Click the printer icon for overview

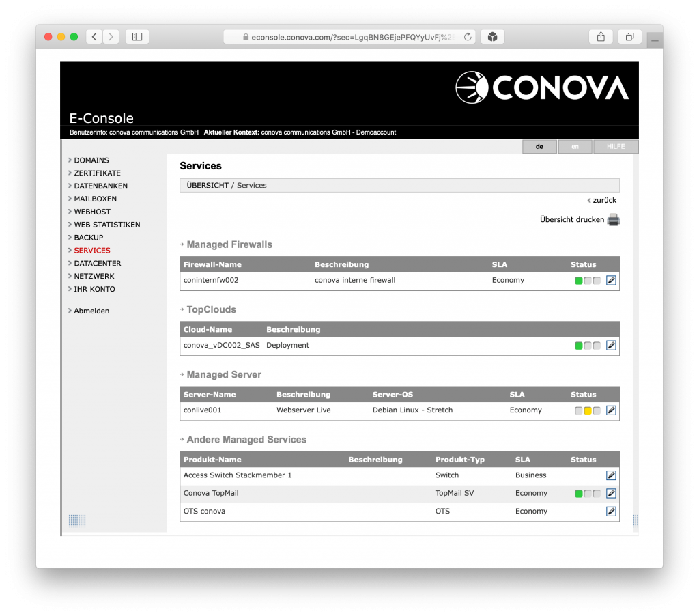click(614, 219)
